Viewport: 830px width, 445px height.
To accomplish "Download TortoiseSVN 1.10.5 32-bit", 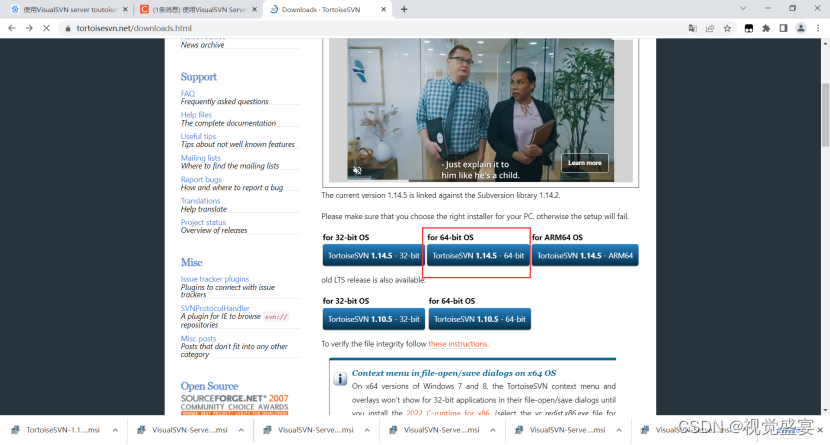I will 373,319.
